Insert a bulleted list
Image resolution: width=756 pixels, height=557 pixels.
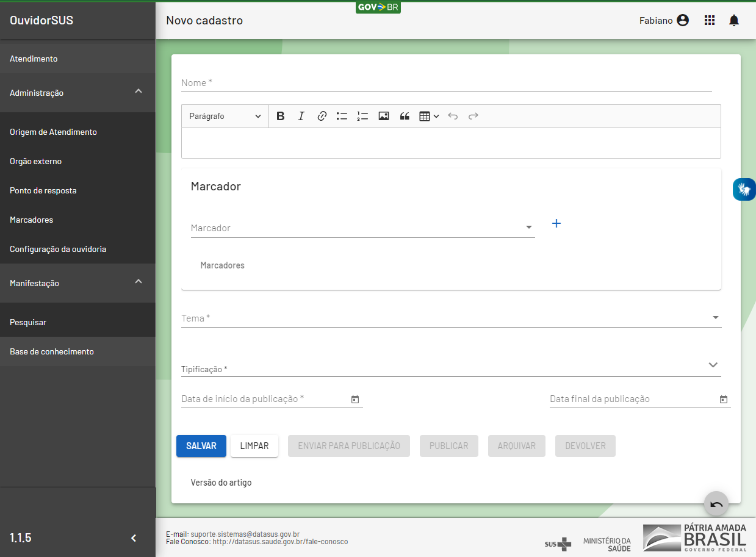click(x=342, y=116)
